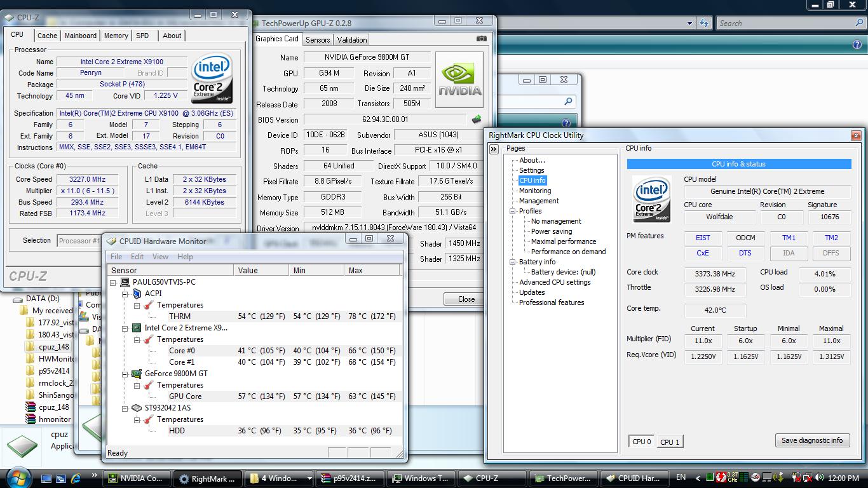Open the File menu in Hardware Monitor

116,257
